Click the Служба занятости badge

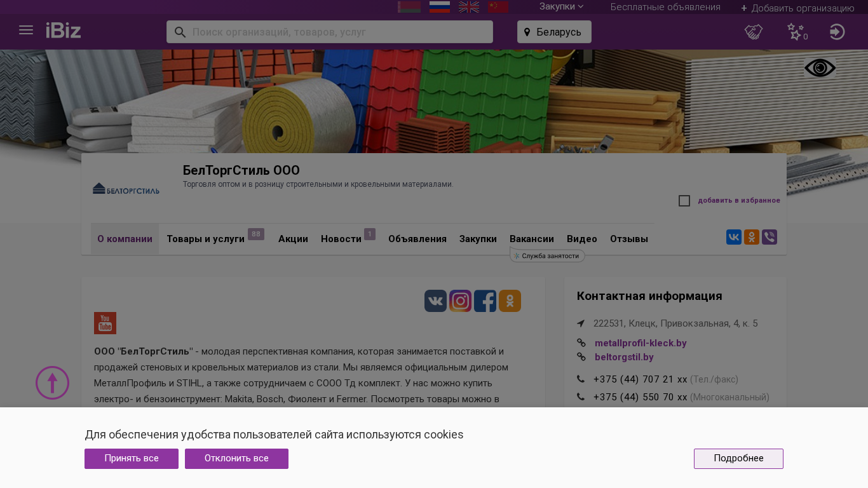click(547, 255)
